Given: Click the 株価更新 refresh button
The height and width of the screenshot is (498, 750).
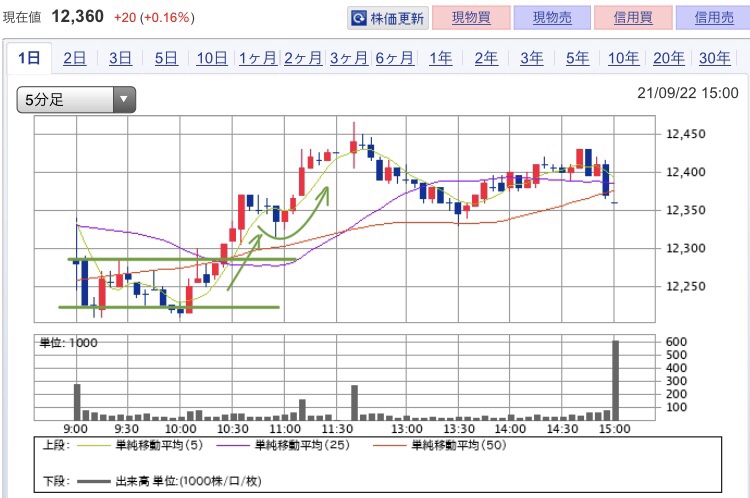Looking at the screenshot, I should tap(388, 18).
